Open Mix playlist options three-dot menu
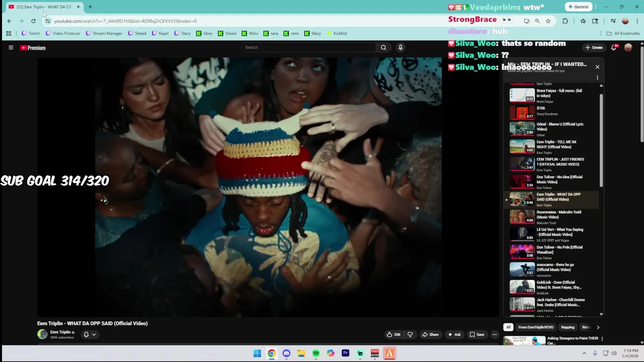644x362 pixels. [x=597, y=78]
